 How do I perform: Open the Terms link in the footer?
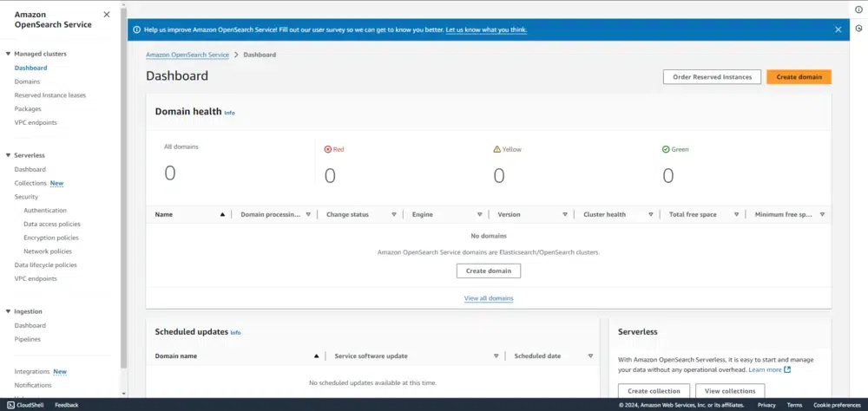point(794,405)
